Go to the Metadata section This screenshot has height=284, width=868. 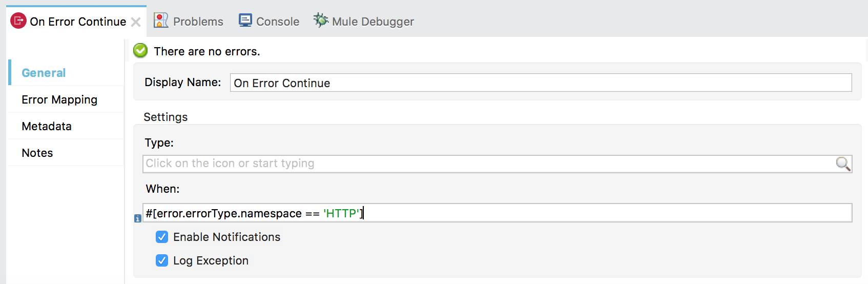click(x=47, y=126)
